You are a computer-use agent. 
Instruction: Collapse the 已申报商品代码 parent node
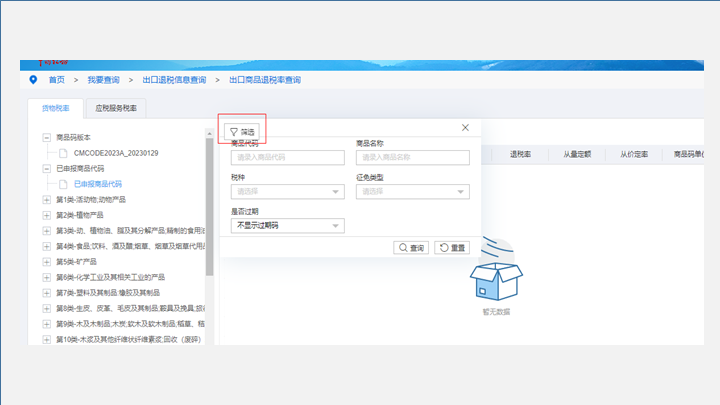tap(46, 169)
